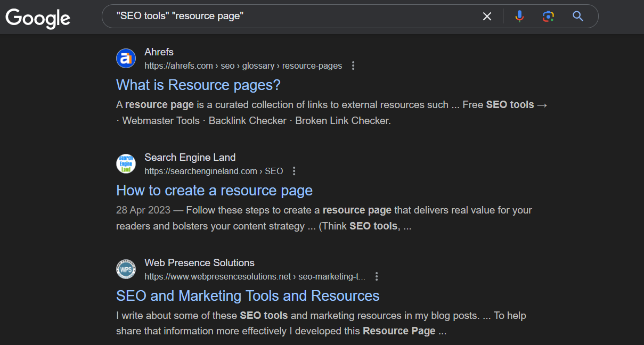
Task: Open "SEO and Marketing Tools and Resources" result
Action: pos(248,296)
